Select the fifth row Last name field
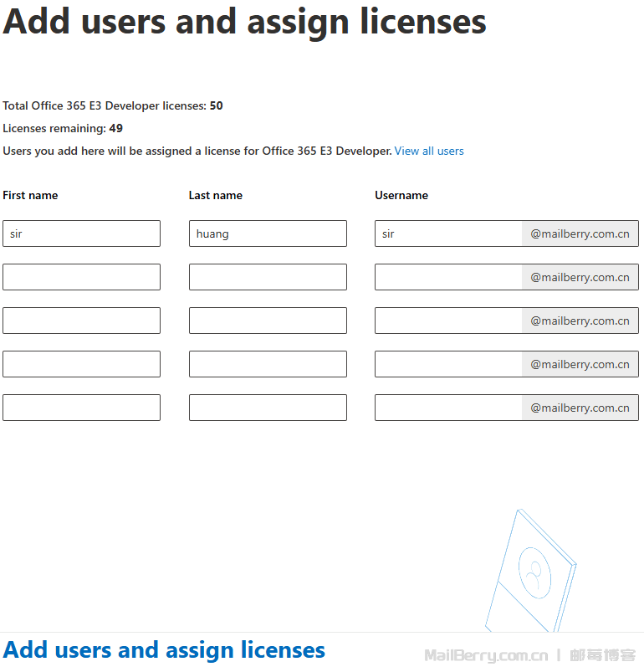 click(x=268, y=408)
